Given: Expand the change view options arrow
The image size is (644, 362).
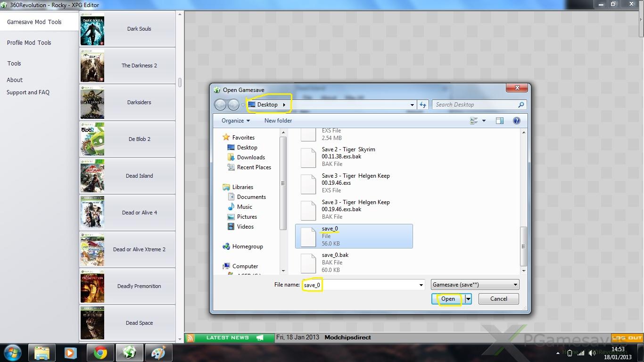Looking at the screenshot, I should [484, 121].
